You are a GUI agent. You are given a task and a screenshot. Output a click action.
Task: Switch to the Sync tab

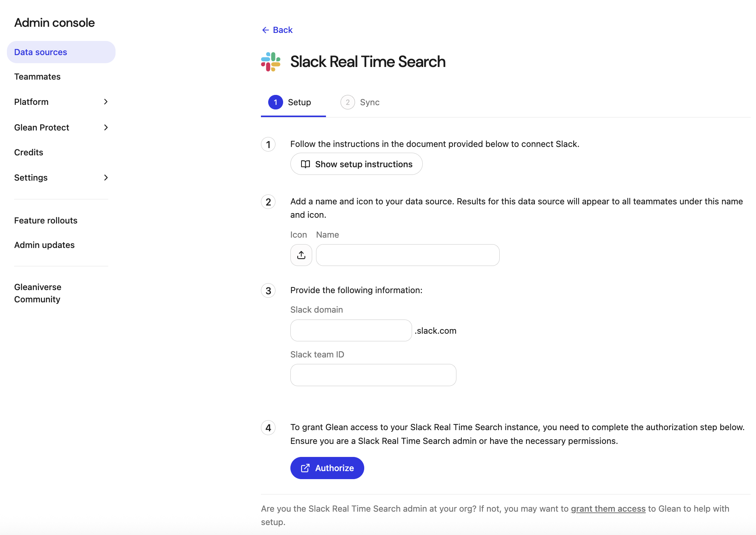369,102
